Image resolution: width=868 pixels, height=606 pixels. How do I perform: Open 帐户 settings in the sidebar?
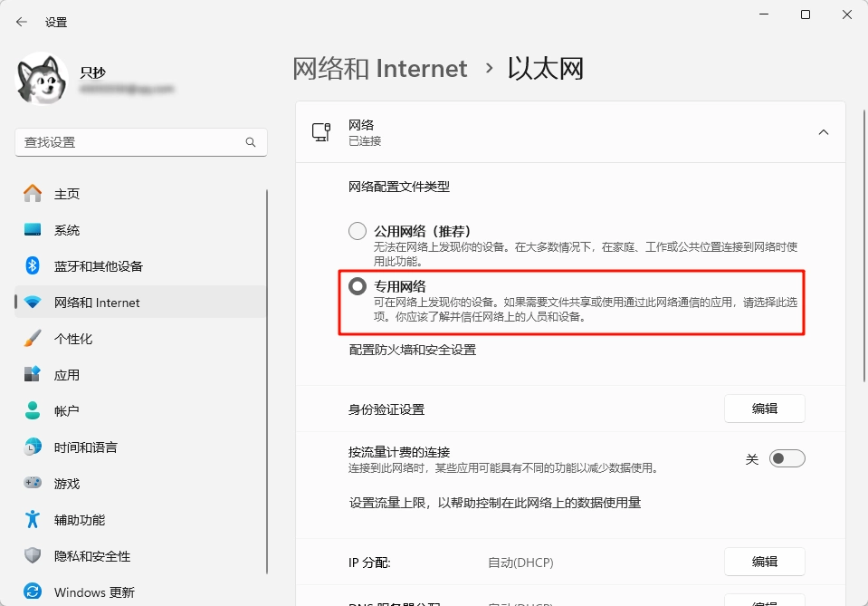pos(64,410)
